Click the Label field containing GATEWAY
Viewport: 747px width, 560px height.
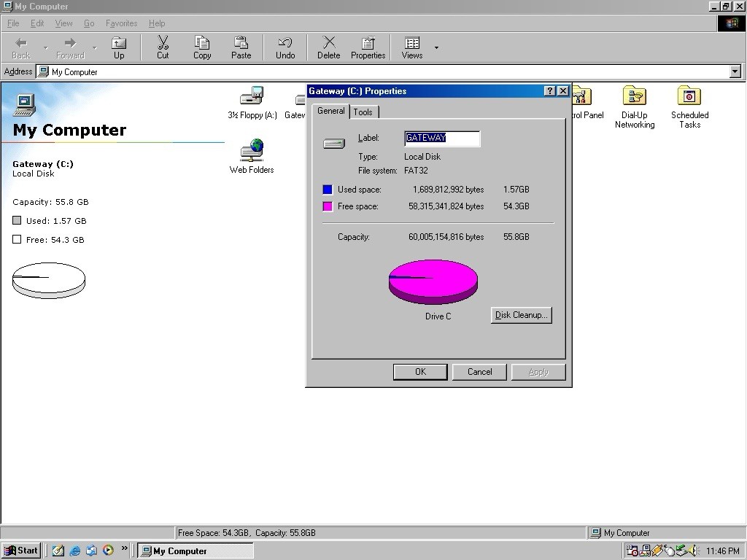[x=442, y=138]
